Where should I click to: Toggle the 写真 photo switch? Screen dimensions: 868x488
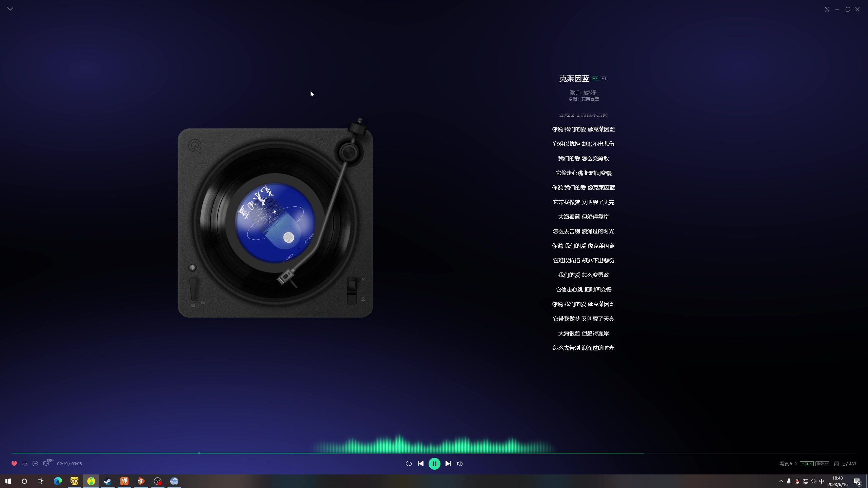click(x=793, y=464)
